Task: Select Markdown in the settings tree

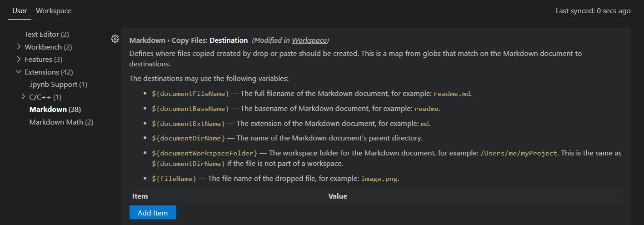Action: tap(55, 109)
